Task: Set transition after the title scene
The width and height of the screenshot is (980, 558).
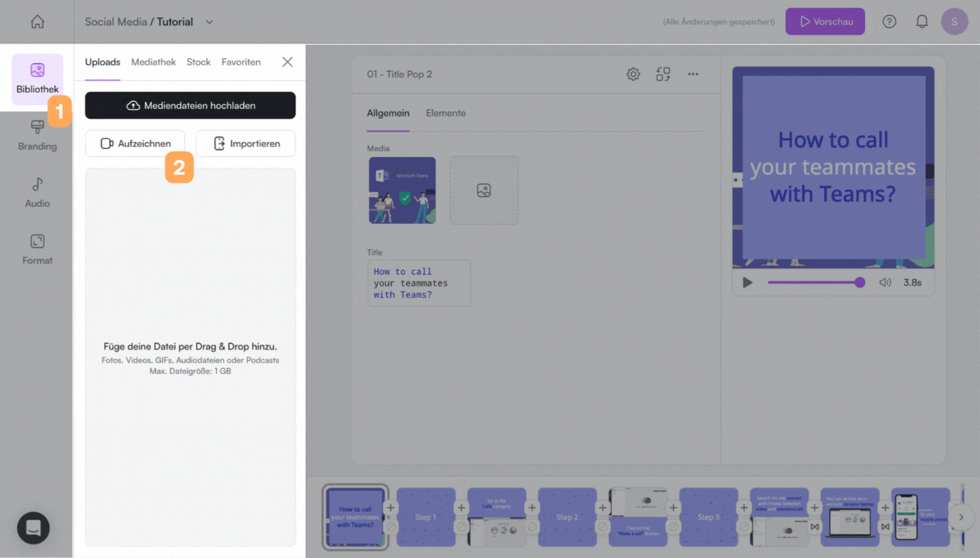Action: tap(391, 527)
